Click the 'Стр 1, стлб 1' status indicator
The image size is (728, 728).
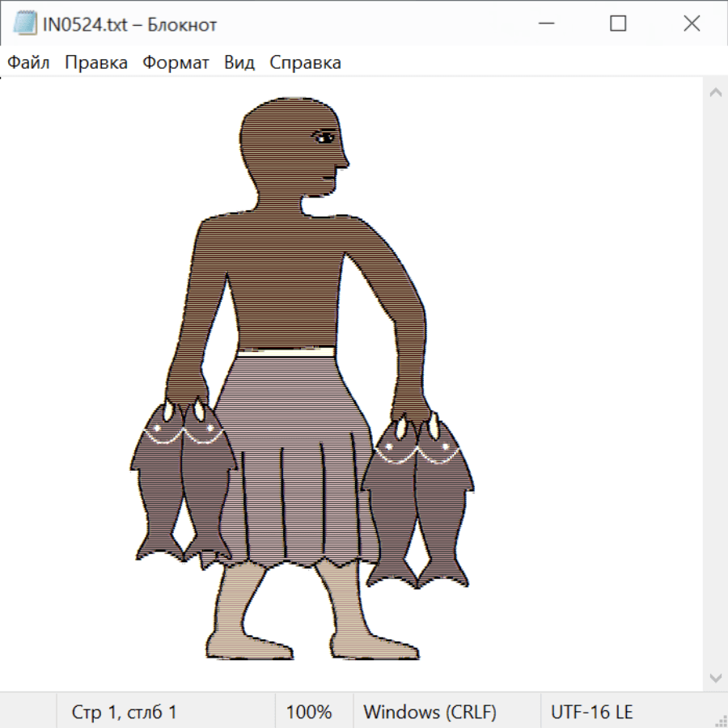click(x=125, y=712)
